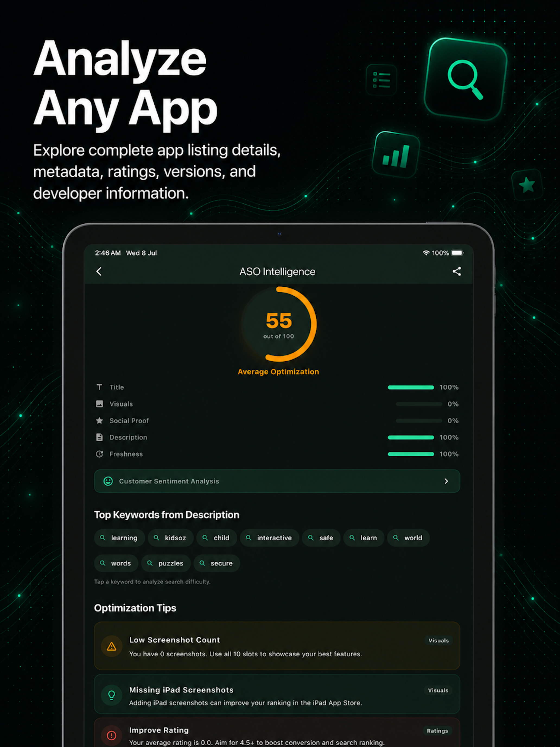Select the 'learning' keyword chip
This screenshot has width=560, height=747.
coord(119,538)
